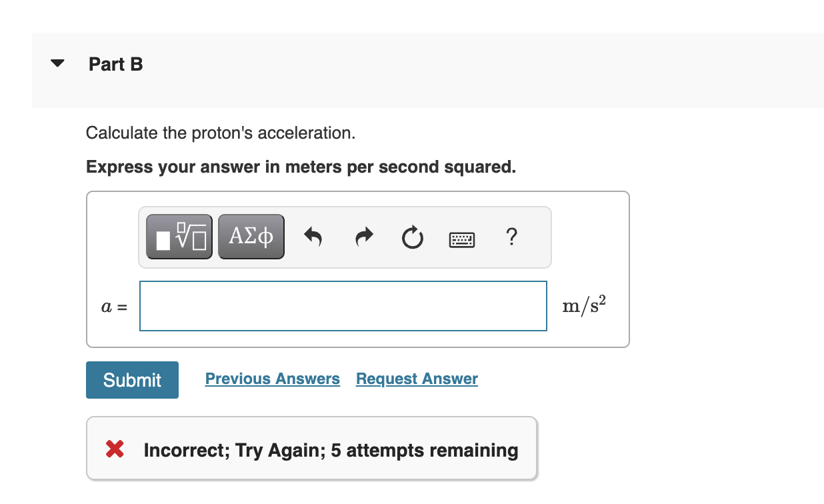Open Previous Answers
This screenshot has height=504, width=824.
[x=272, y=379]
